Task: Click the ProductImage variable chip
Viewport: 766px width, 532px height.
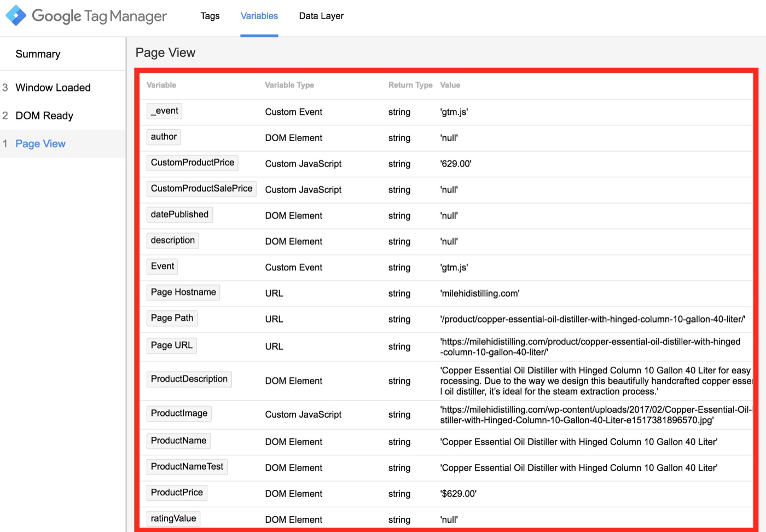Action: (179, 413)
